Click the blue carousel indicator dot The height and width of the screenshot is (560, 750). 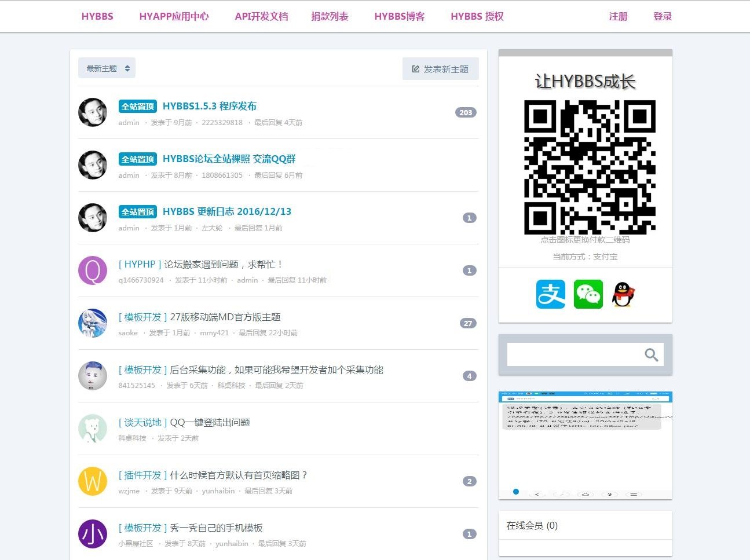(516, 492)
